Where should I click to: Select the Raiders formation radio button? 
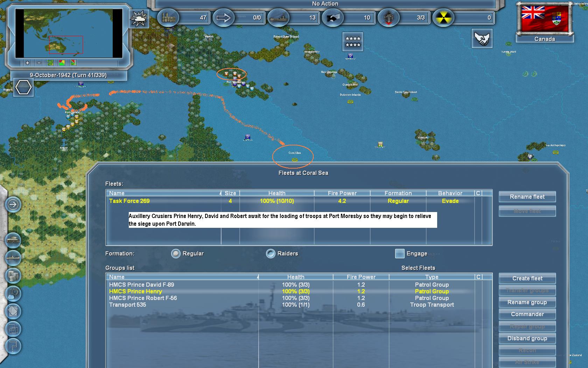point(271,253)
